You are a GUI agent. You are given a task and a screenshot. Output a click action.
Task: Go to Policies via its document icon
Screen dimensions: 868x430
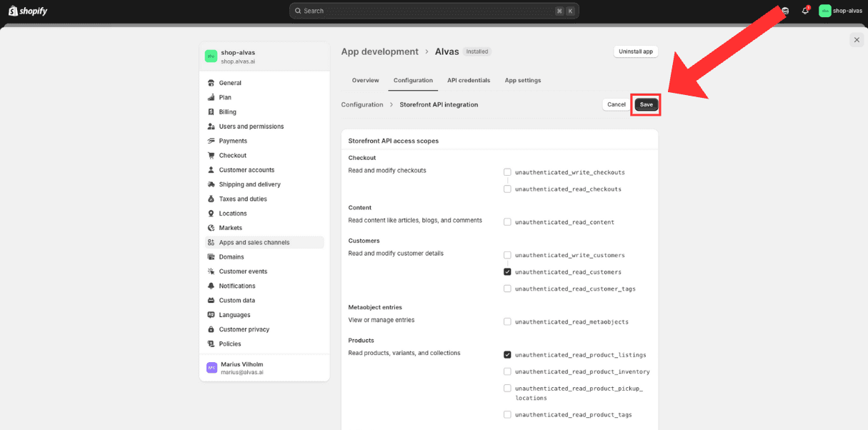coord(211,344)
